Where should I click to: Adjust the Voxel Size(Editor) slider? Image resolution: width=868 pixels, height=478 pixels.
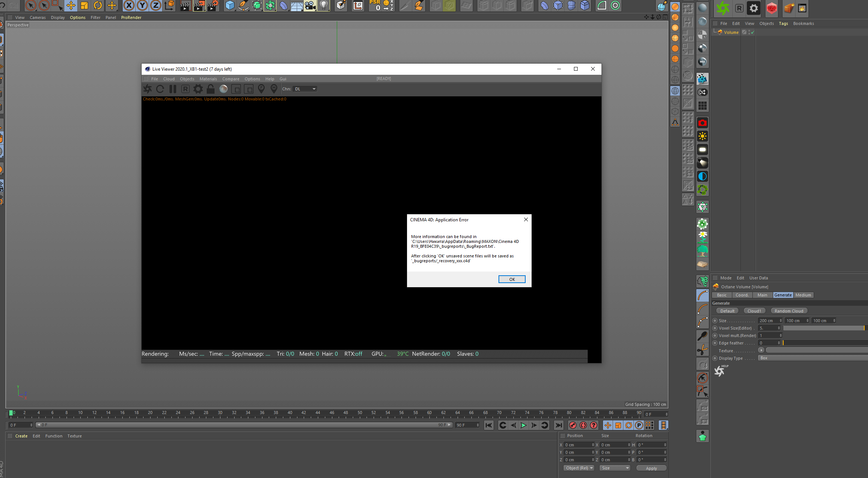(823, 328)
